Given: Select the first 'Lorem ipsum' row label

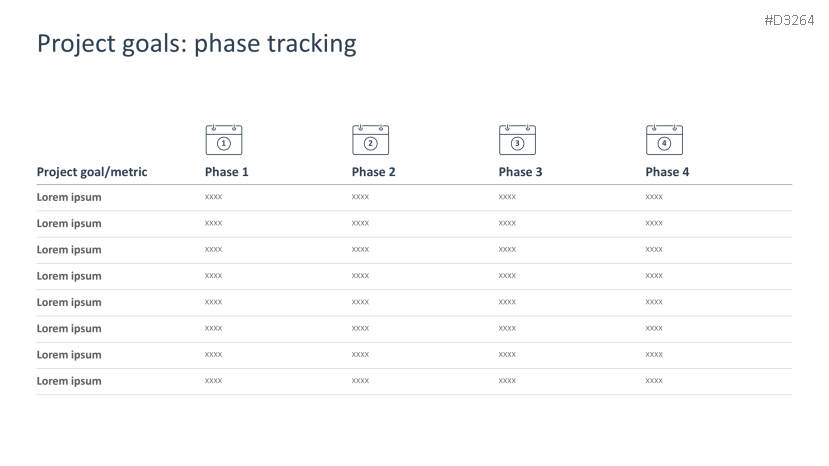Looking at the screenshot, I should 69,197.
